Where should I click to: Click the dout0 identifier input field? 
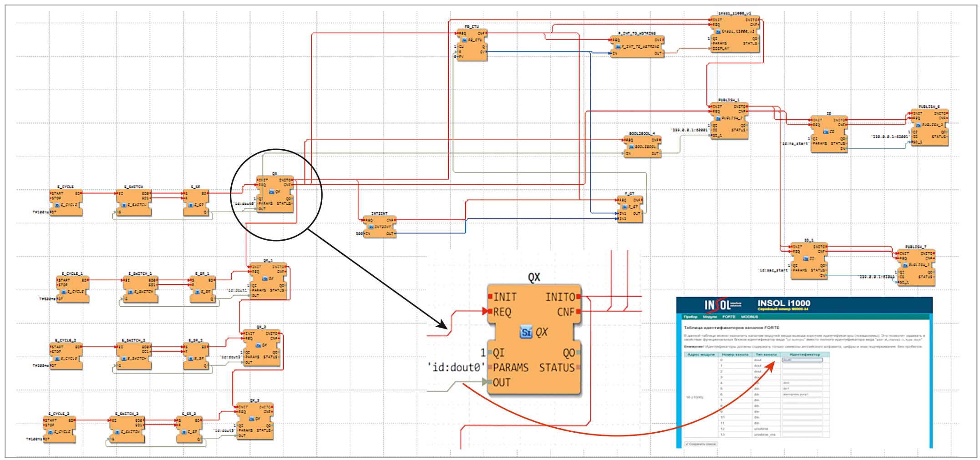pos(802,360)
